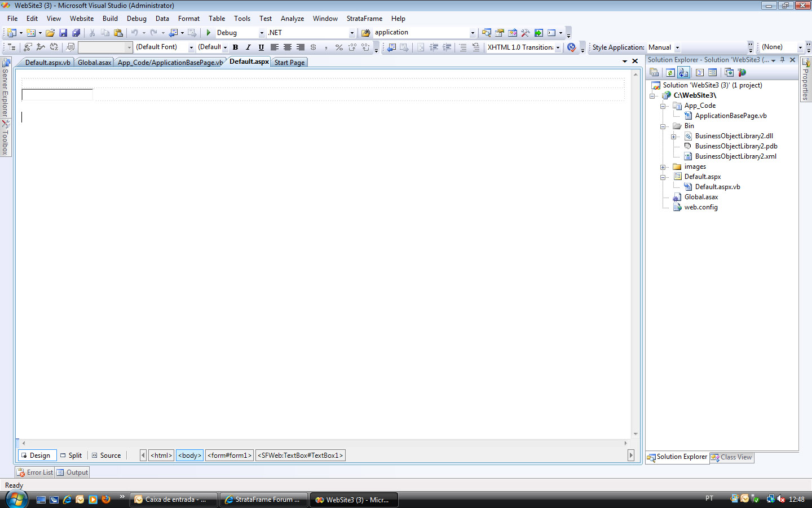
Task: Click the Properties icon in Solution Explorer
Action: pyautogui.click(x=654, y=72)
